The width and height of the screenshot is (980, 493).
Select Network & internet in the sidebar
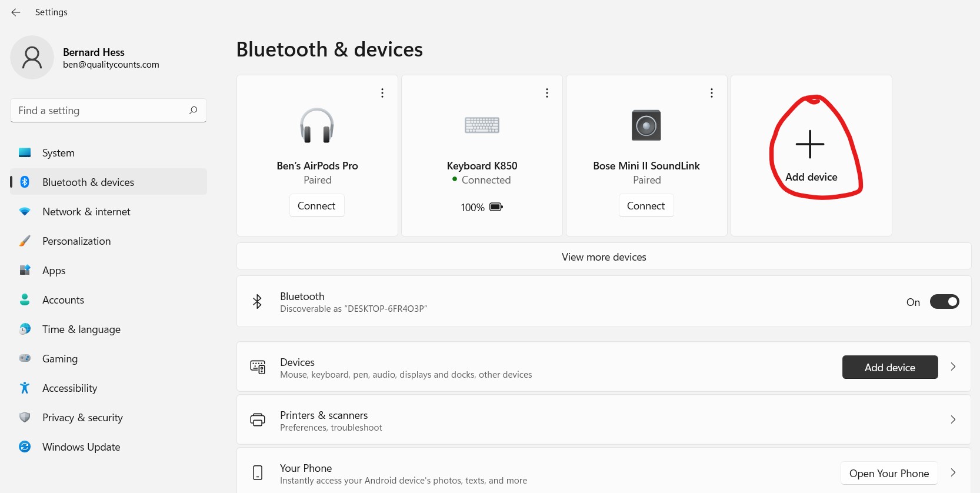(x=109, y=212)
